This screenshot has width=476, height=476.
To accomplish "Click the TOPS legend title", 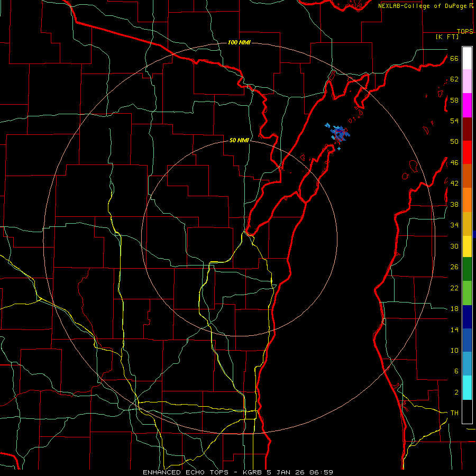I will [465, 31].
